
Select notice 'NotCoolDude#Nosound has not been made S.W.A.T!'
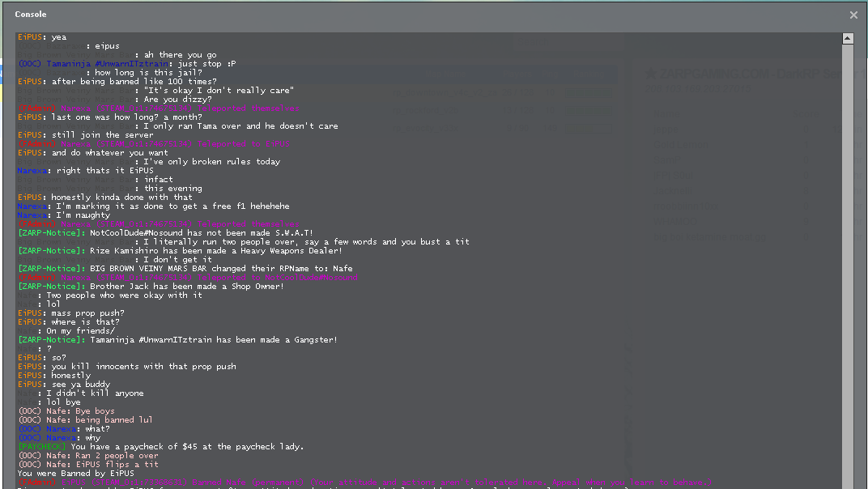[x=165, y=232]
